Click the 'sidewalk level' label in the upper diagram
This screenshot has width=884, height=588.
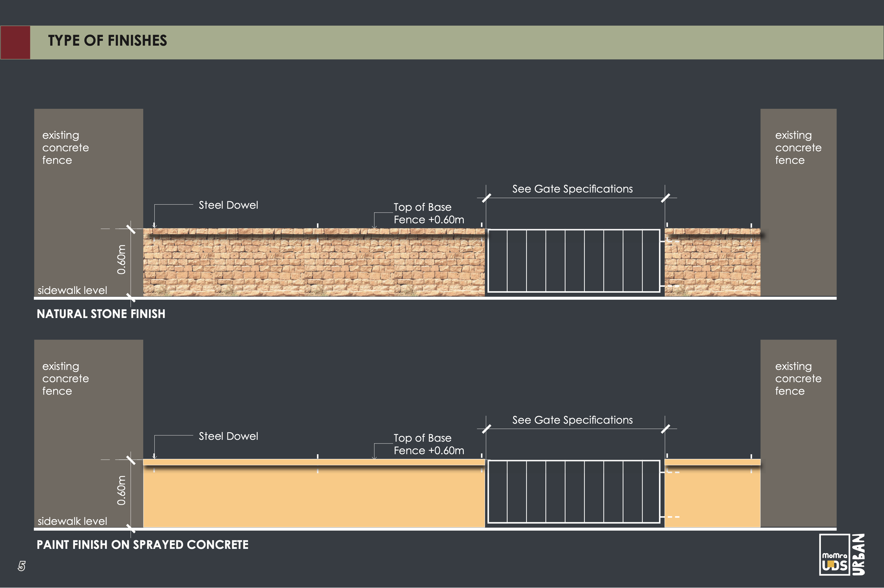pos(72,290)
